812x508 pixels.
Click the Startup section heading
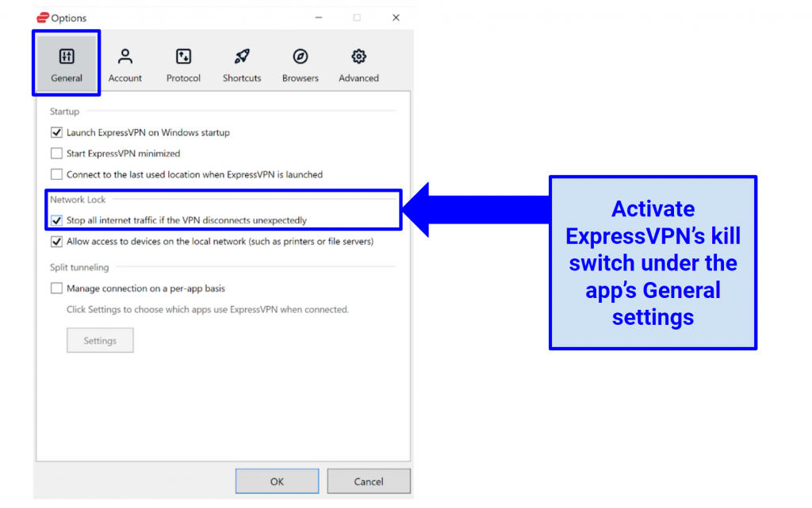tap(65, 112)
